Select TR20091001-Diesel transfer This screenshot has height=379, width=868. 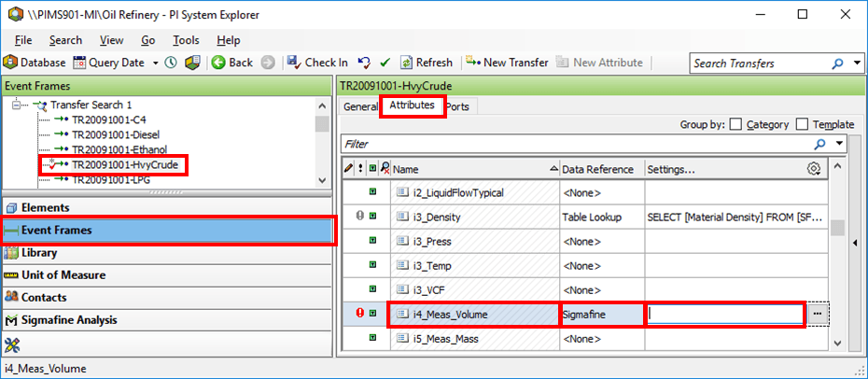pyautogui.click(x=116, y=134)
